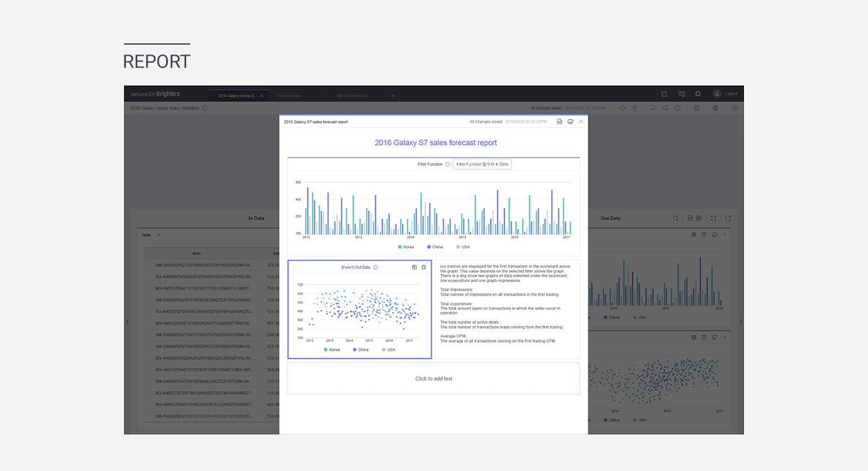Viewport: 868px width, 471px height.
Task: Select the Func1 scatter chart thumbnail
Action: 360,309
